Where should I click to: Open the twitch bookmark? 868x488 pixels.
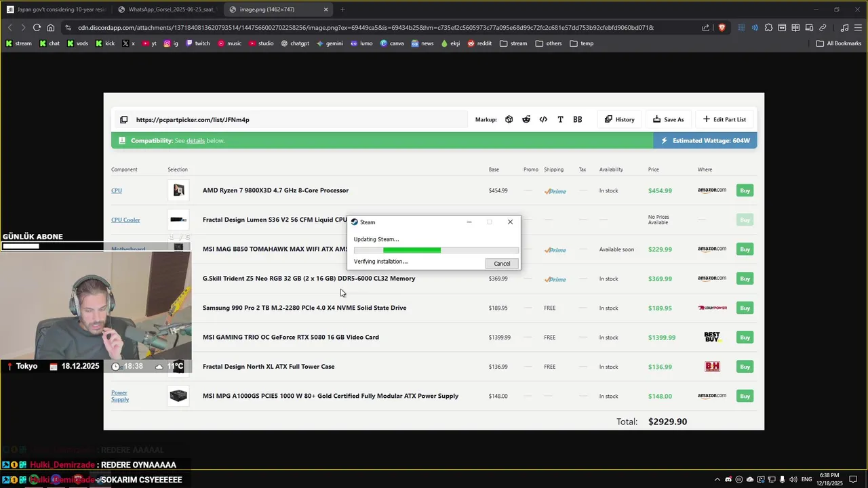pos(198,43)
